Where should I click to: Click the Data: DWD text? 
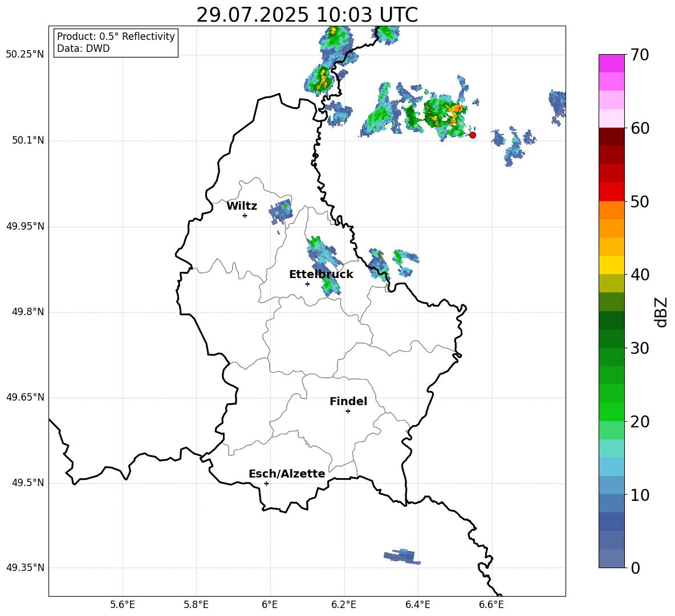[83, 48]
